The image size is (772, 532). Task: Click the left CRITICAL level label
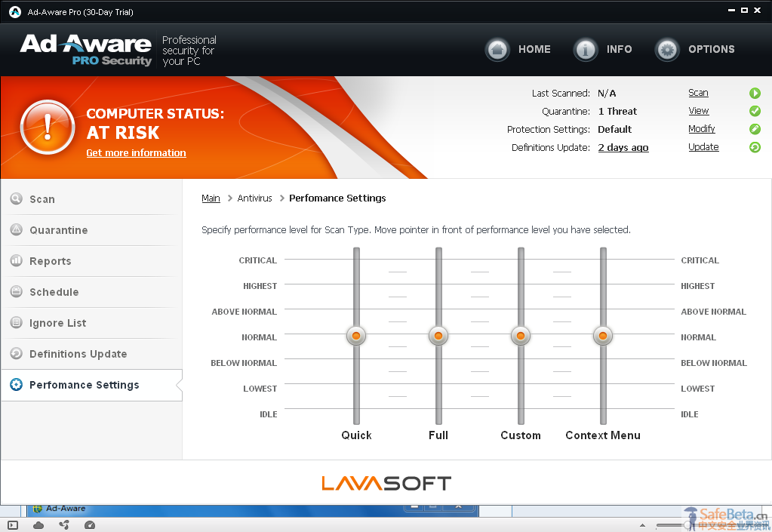tap(257, 260)
